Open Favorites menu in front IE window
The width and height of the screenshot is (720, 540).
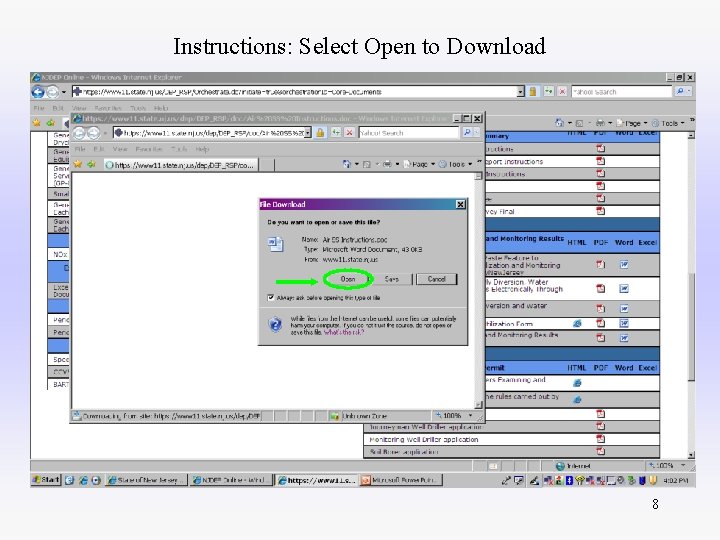click(x=149, y=149)
